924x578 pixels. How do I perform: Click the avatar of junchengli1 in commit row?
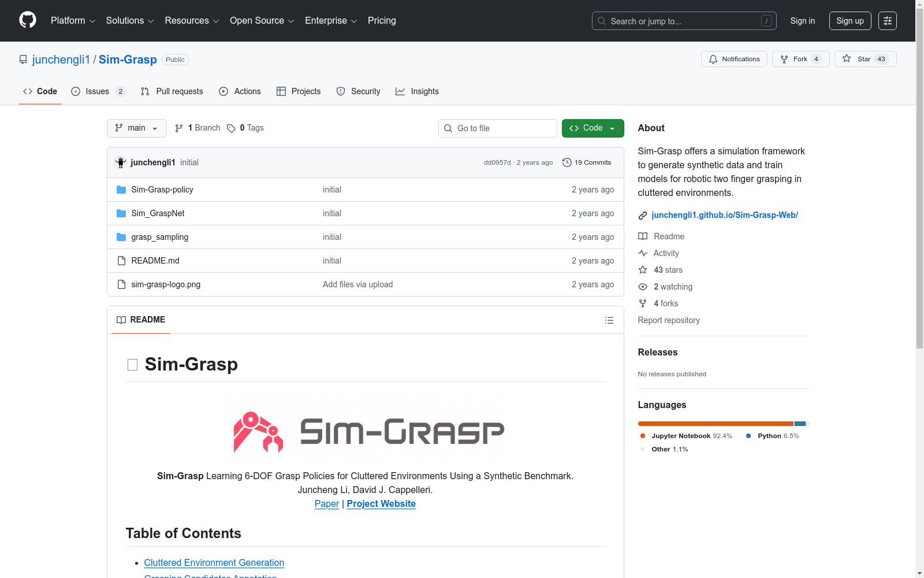pyautogui.click(x=121, y=162)
